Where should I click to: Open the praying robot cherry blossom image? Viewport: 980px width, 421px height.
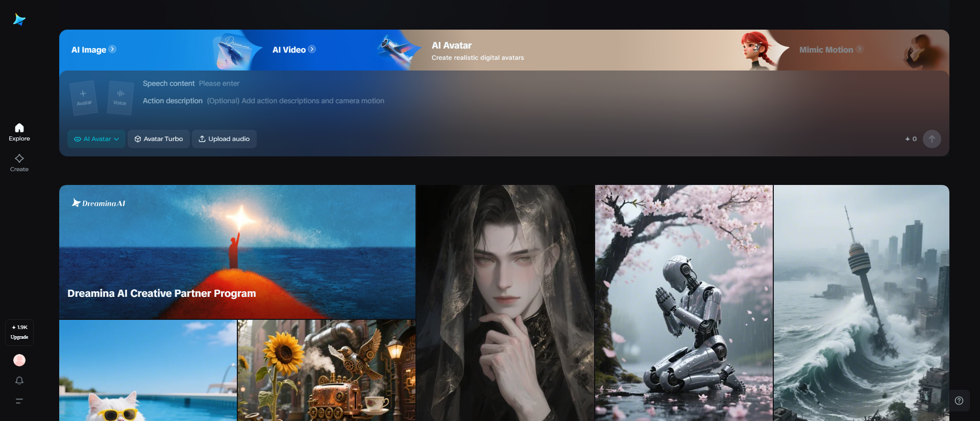[x=684, y=303]
